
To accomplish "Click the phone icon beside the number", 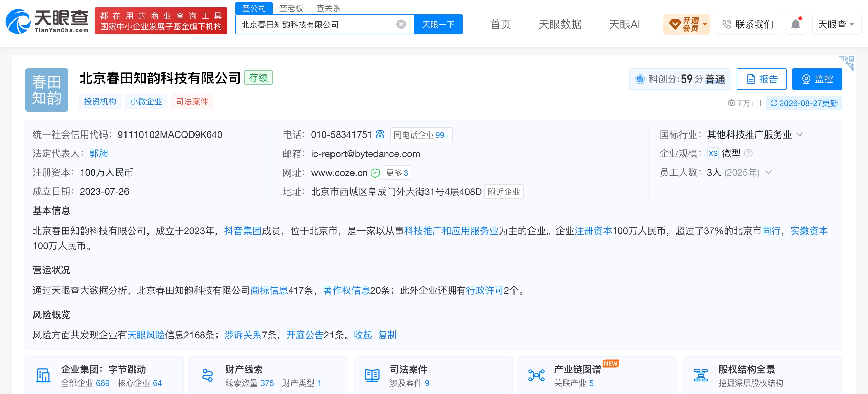I will click(380, 134).
